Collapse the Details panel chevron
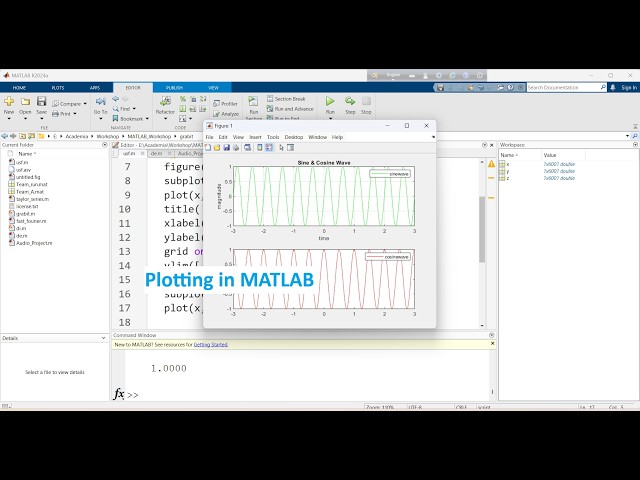This screenshot has width=640, height=480. click(103, 338)
